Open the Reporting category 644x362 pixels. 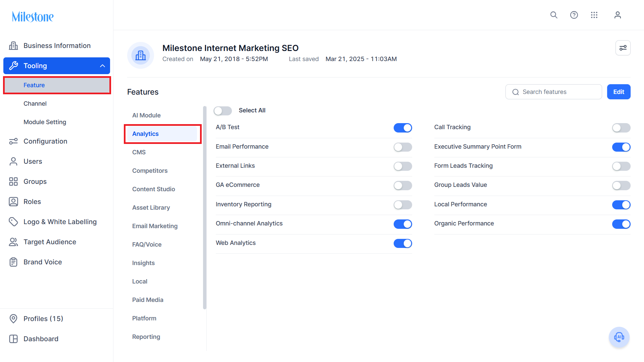coord(146,337)
